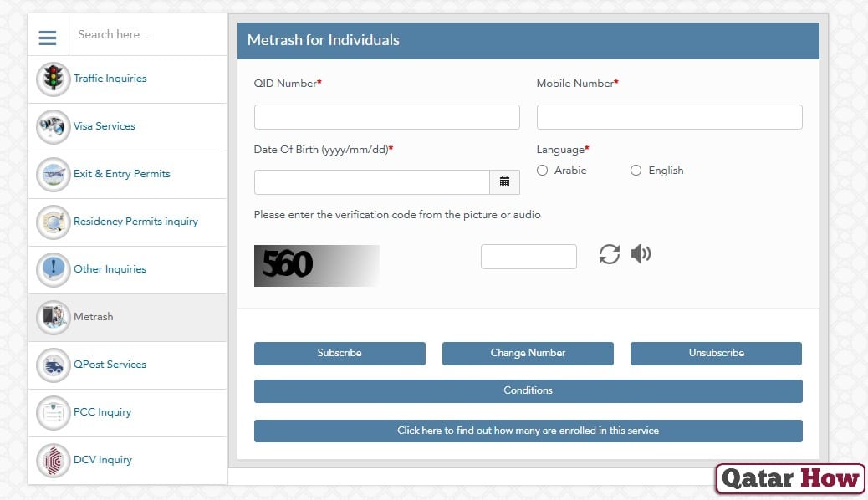Click to find how many are enrolled
The height and width of the screenshot is (500, 868).
(528, 431)
